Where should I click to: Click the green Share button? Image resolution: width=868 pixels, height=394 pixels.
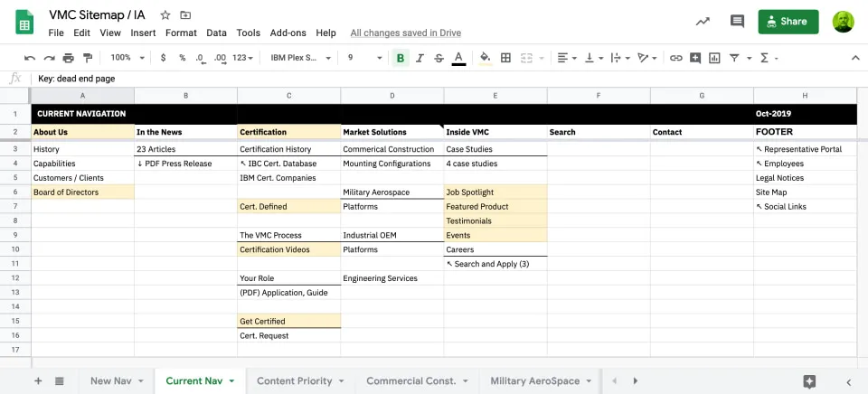[788, 22]
